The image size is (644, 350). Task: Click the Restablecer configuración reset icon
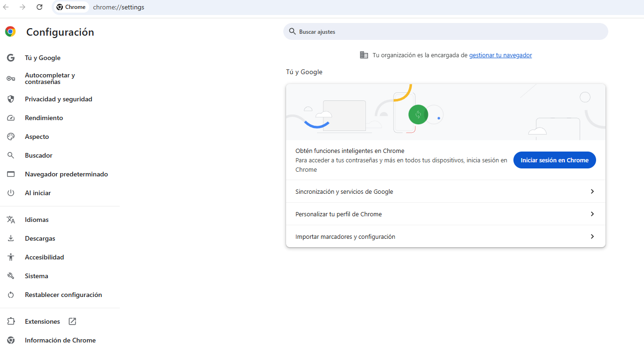click(x=11, y=295)
